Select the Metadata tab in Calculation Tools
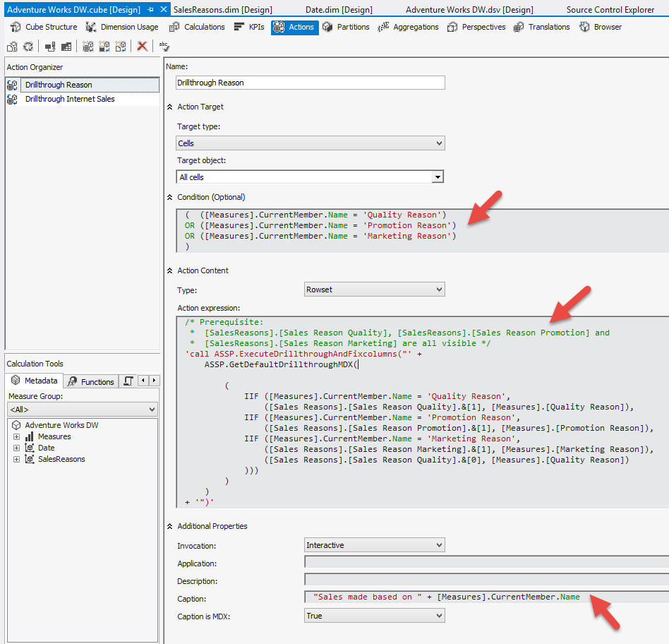Viewport: 669px width, 644px height. pyautogui.click(x=35, y=381)
